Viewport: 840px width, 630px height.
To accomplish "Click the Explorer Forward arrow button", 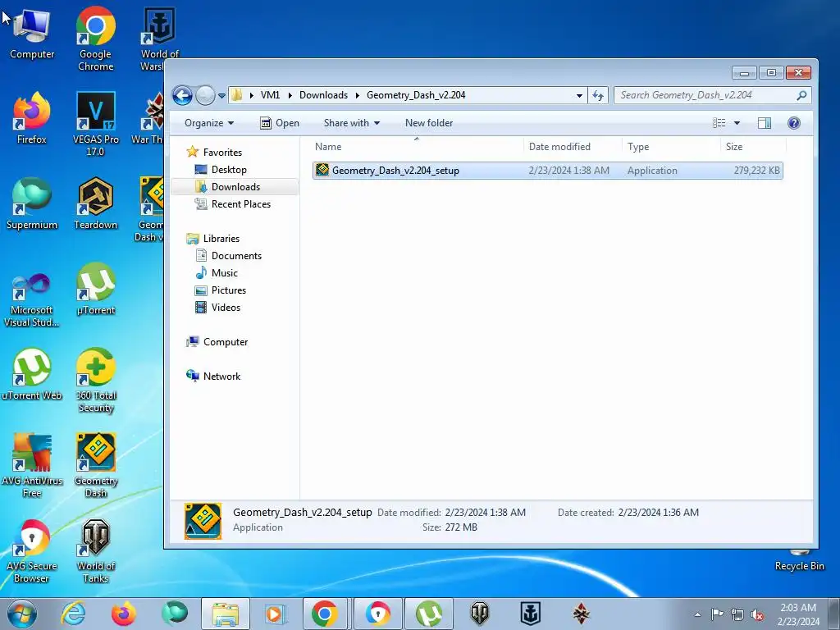I will point(205,95).
